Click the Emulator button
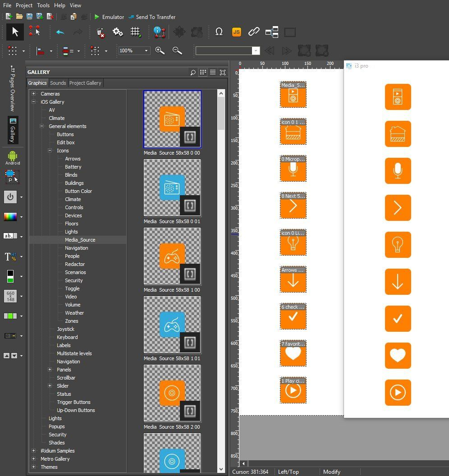Viewport: 449px width, 476px height. [x=109, y=17]
